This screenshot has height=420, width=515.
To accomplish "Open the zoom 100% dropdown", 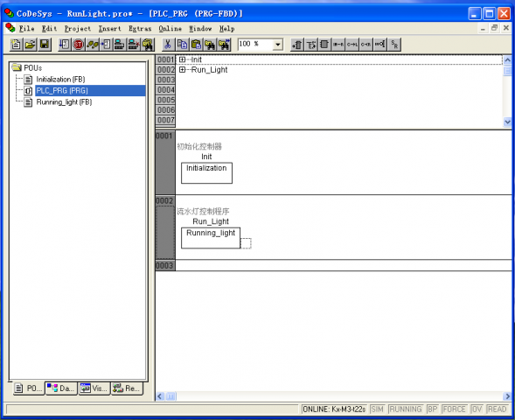I will 277,44.
